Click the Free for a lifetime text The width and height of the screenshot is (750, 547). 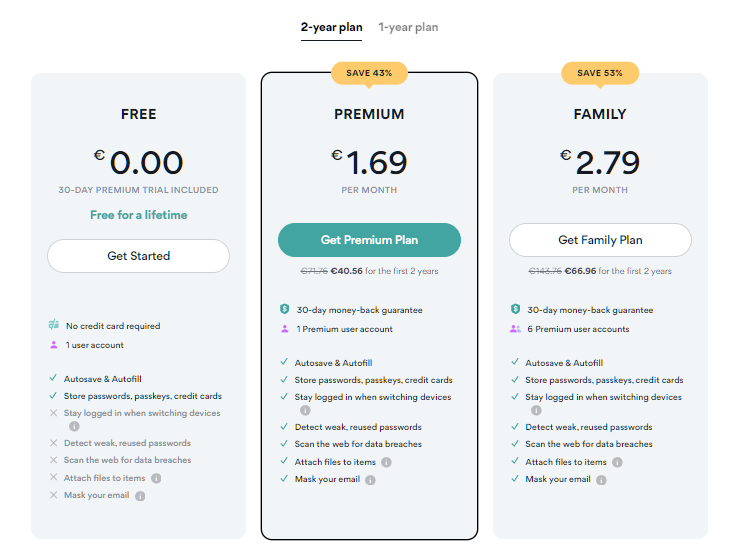(x=139, y=215)
